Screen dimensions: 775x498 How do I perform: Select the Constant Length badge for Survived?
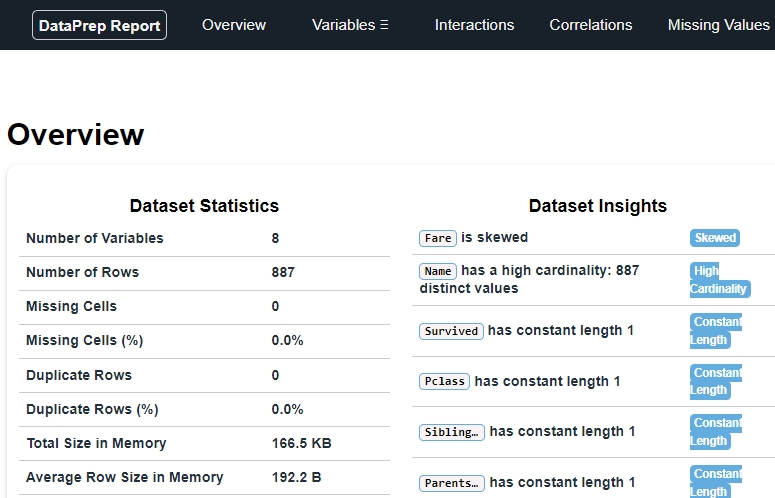click(x=716, y=331)
